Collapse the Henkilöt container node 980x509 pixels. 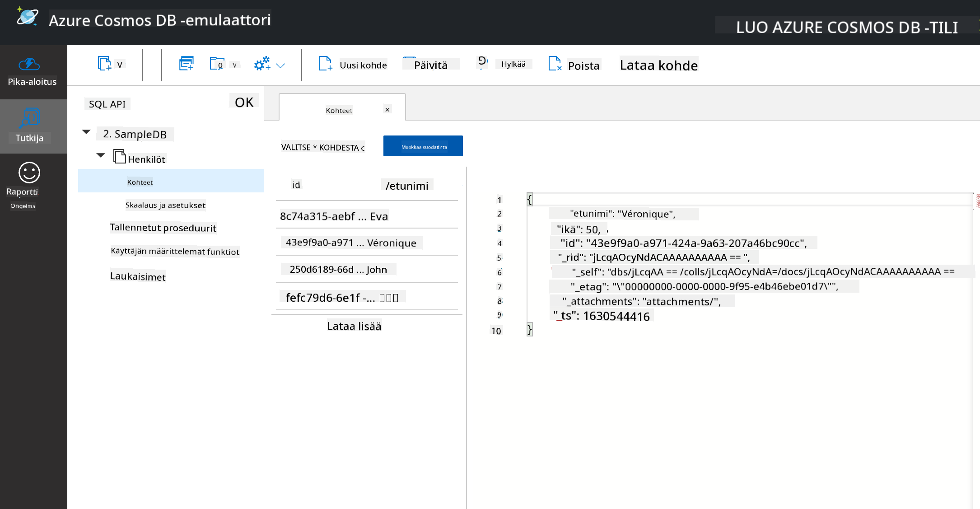[x=101, y=155]
